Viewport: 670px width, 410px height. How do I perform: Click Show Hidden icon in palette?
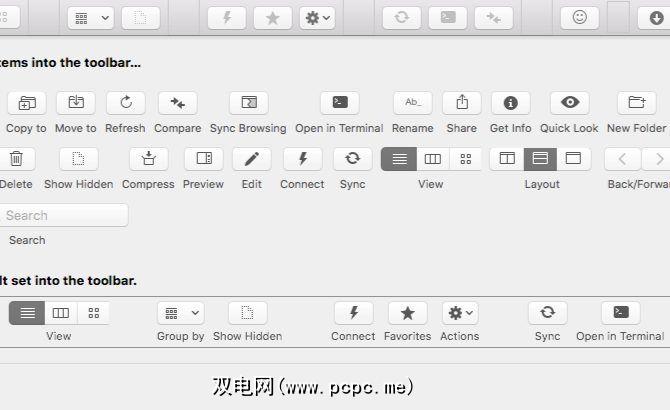click(x=79, y=159)
